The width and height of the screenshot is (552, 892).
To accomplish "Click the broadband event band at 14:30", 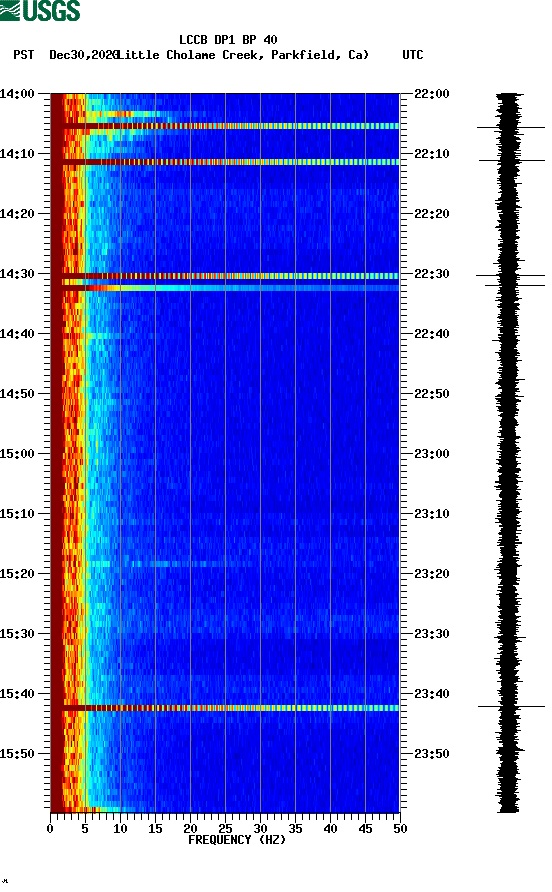I will coord(225,276).
